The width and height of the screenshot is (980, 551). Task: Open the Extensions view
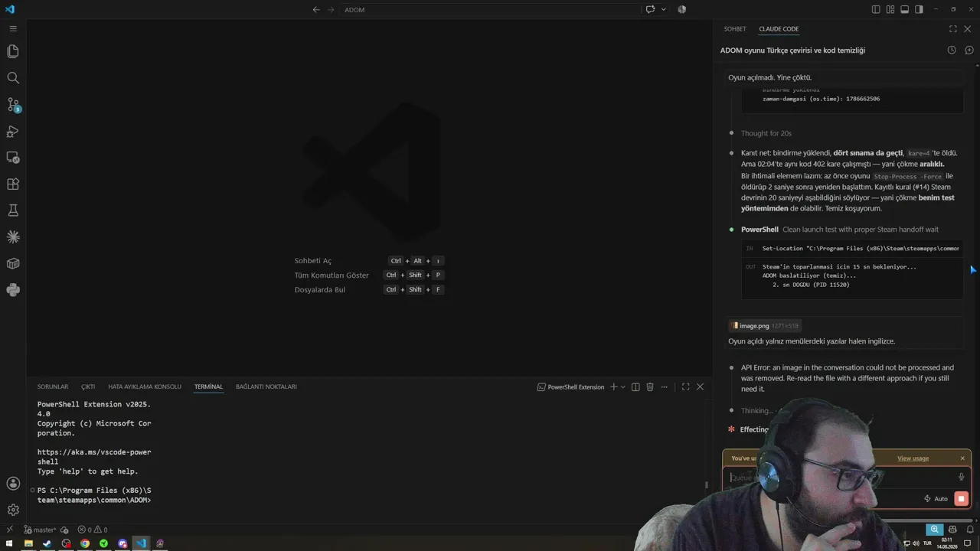click(x=13, y=184)
